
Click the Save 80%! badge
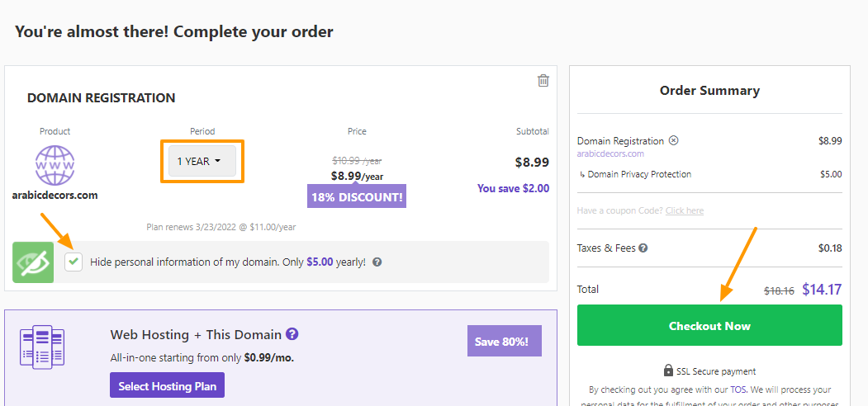tap(505, 341)
